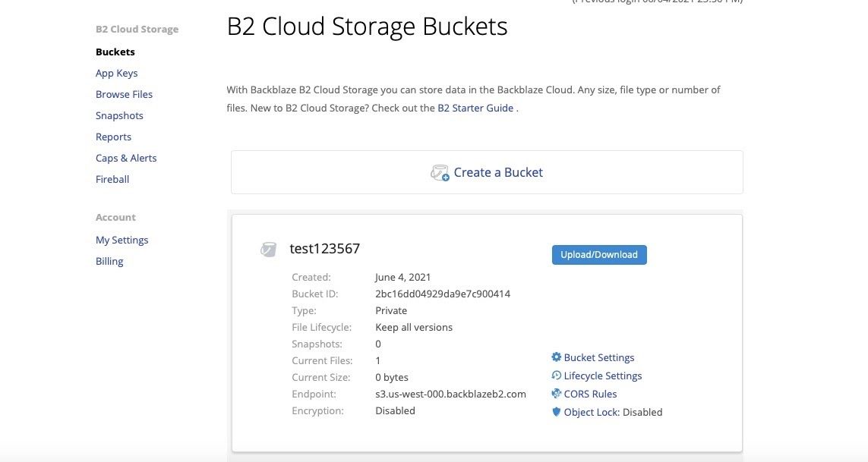868x462 pixels.
Task: Click the Create a Bucket link
Action: (498, 173)
